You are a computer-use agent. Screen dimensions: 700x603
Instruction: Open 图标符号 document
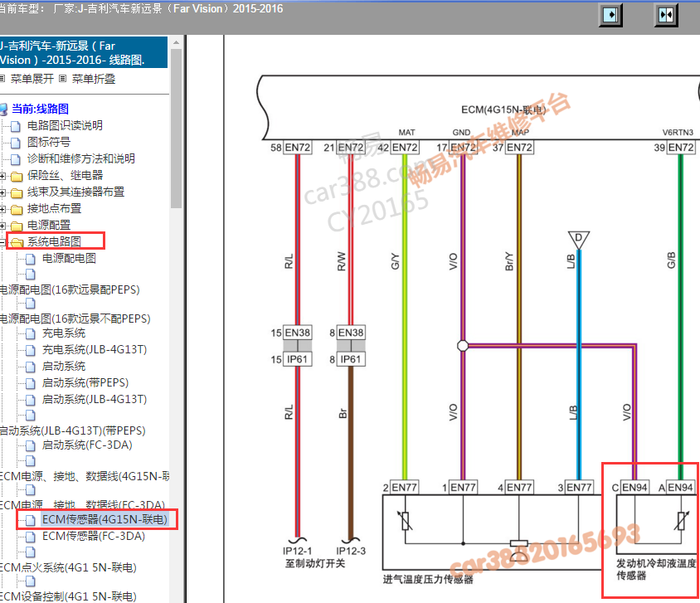click(x=49, y=142)
